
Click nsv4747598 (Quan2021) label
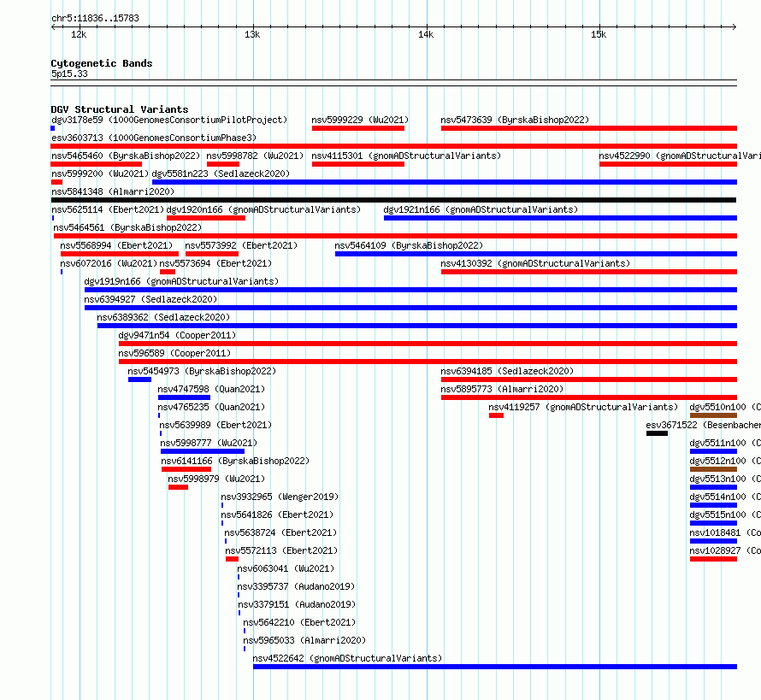(x=211, y=389)
